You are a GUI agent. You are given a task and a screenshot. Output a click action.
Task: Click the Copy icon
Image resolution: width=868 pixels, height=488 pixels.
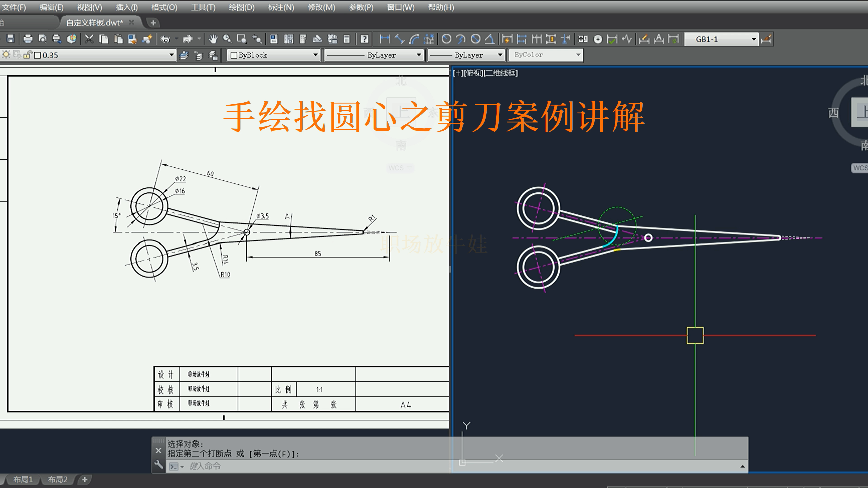[x=104, y=39]
